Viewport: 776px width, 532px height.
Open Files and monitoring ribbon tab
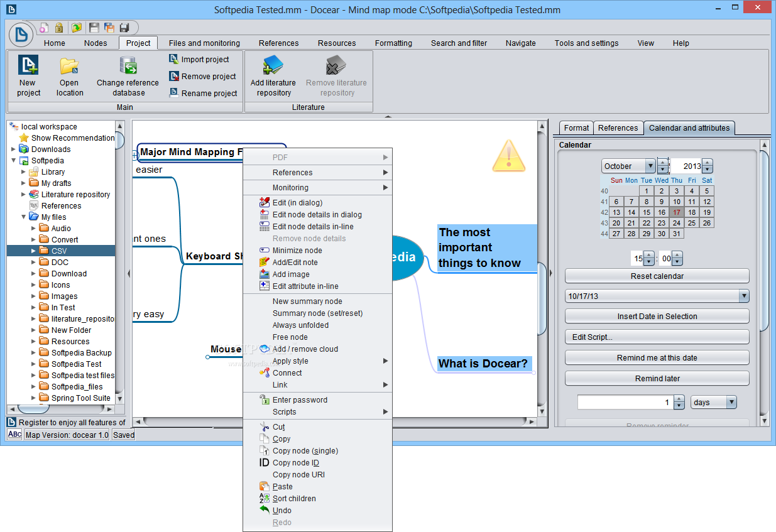(204, 43)
